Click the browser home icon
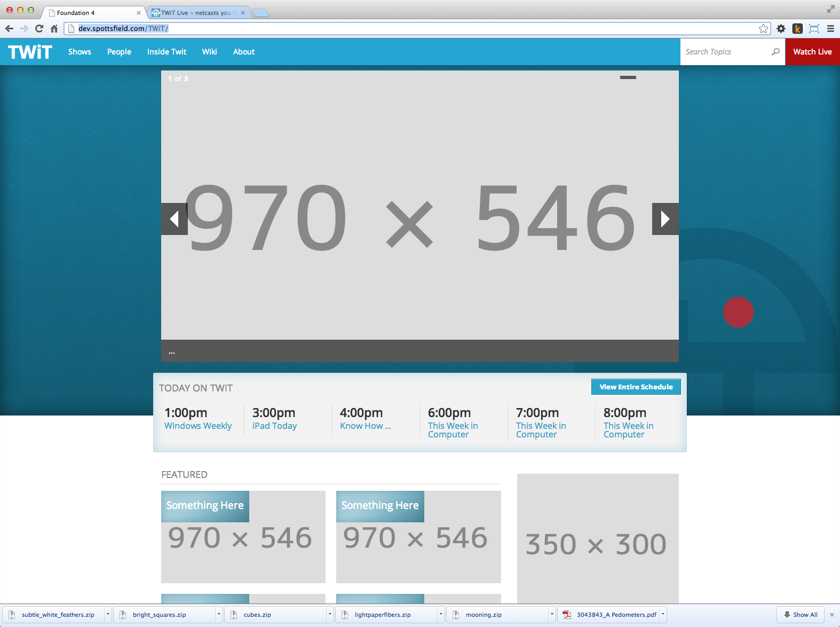This screenshot has height=627, width=840. (54, 29)
